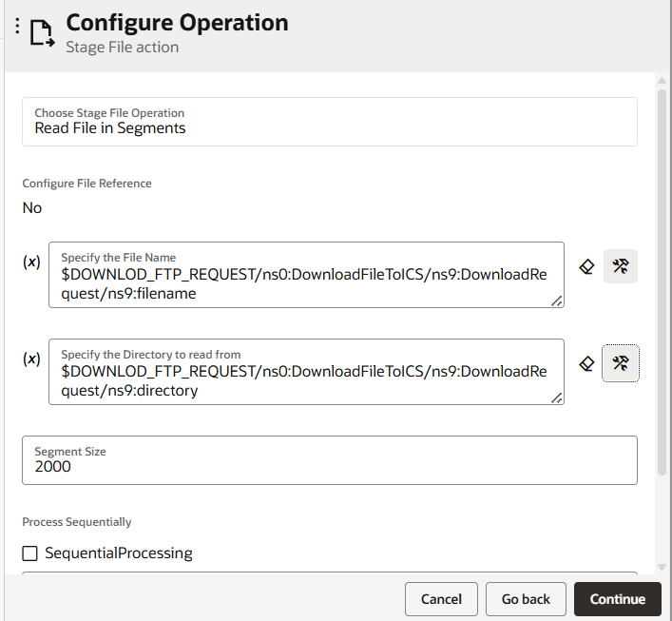Click the Go back button
The image size is (672, 621).
tap(526, 599)
